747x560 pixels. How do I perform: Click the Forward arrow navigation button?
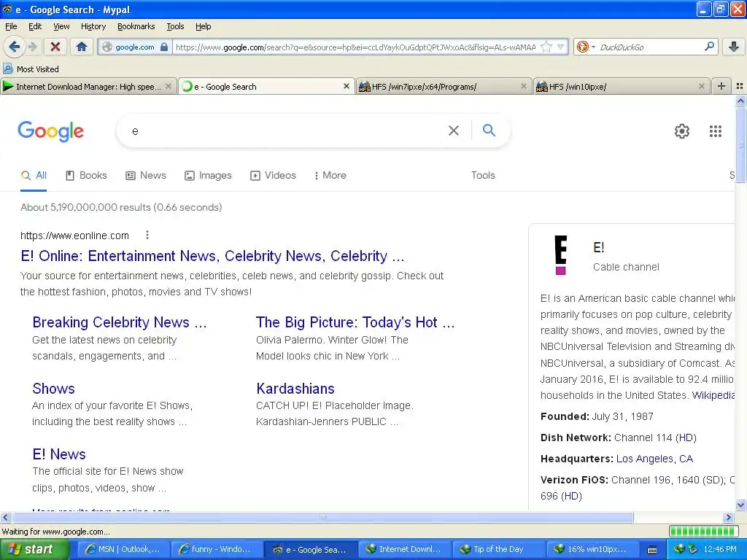point(32,47)
